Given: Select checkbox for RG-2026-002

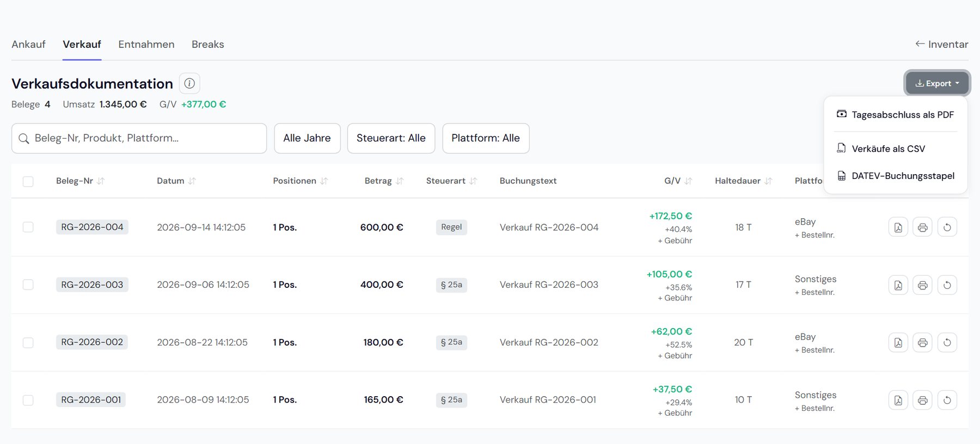Looking at the screenshot, I should pos(28,343).
